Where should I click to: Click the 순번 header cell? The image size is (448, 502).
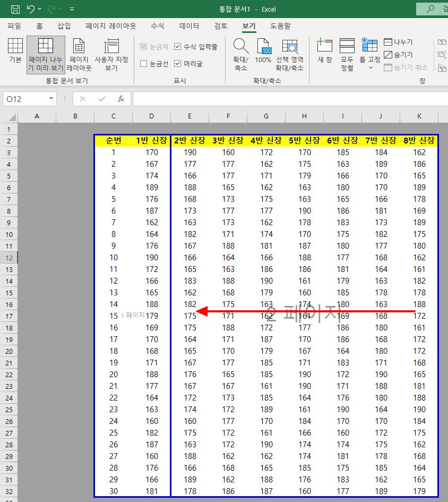[x=113, y=141]
